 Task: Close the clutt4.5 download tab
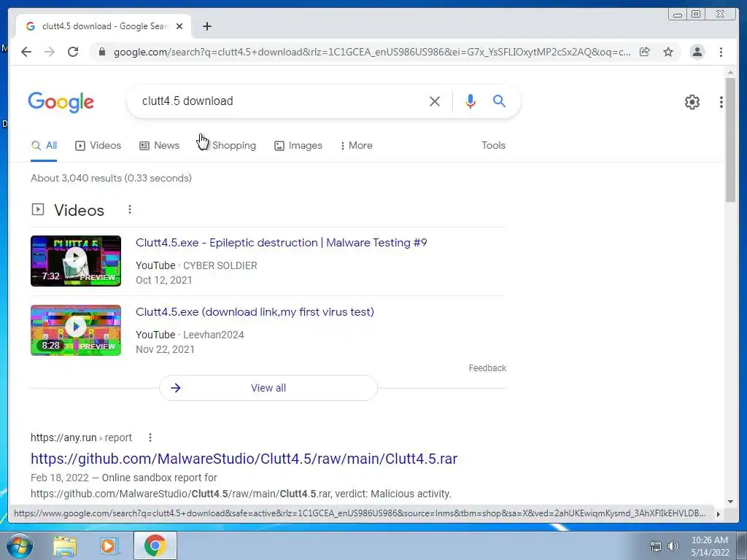pyautogui.click(x=179, y=26)
